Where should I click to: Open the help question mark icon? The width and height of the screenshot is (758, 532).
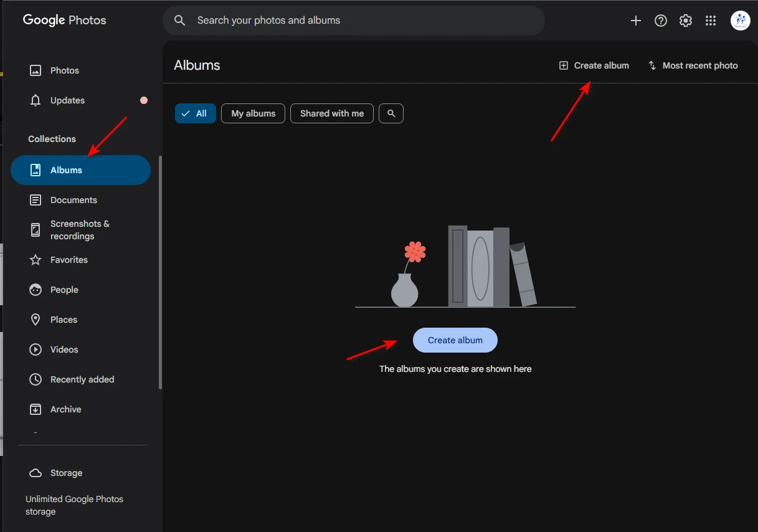click(661, 21)
